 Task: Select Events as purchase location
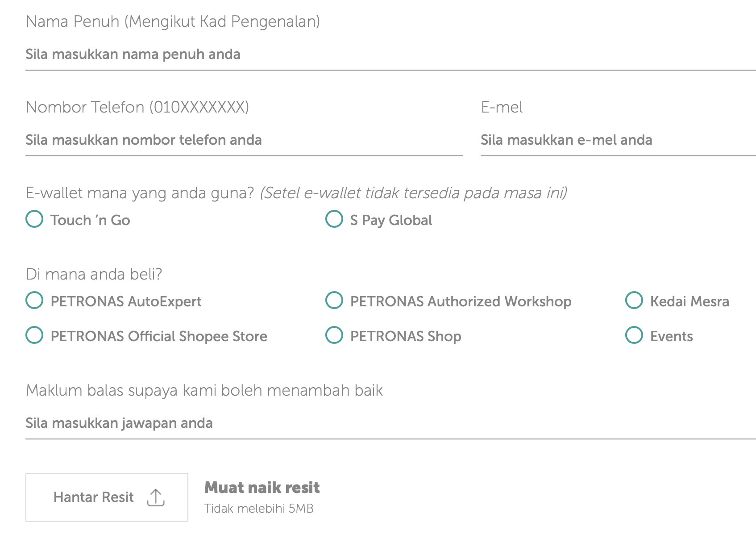[x=634, y=335]
